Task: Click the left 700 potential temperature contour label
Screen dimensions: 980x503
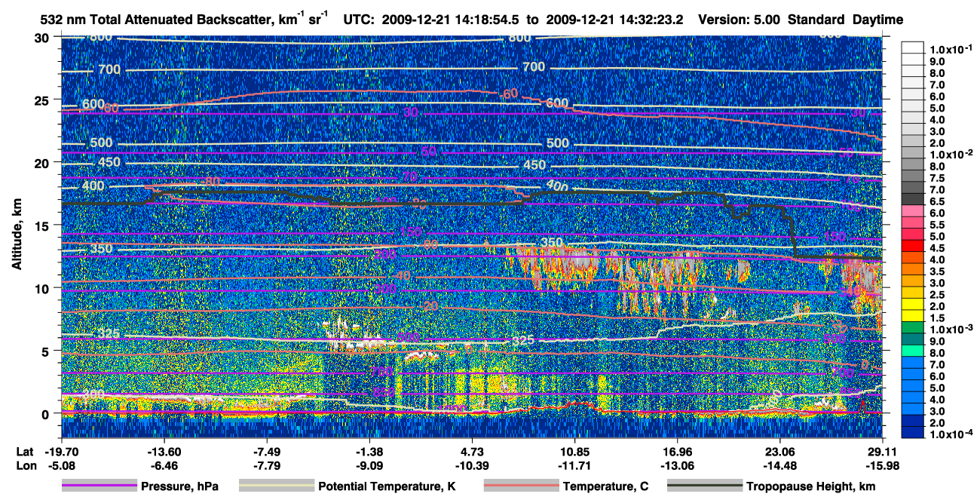Action: pyautogui.click(x=109, y=70)
